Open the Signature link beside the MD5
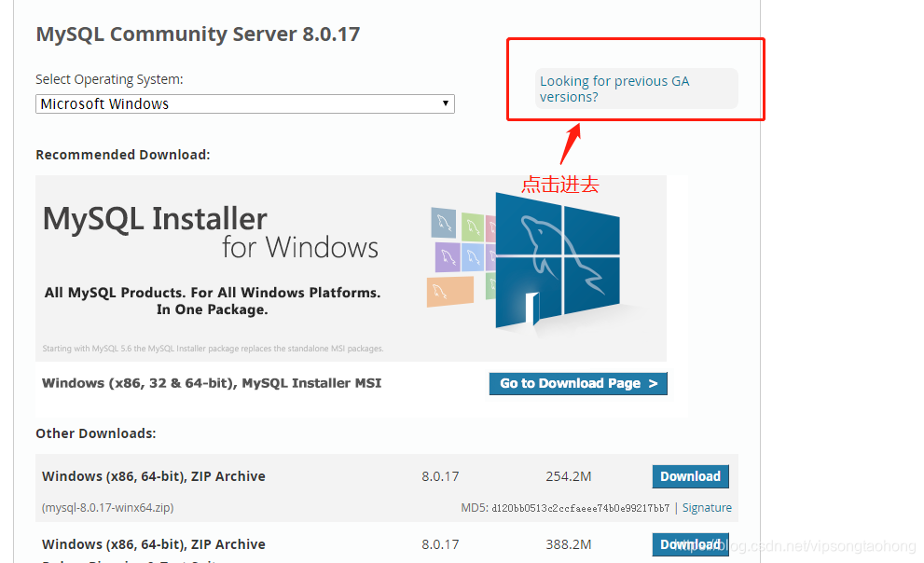 (707, 508)
